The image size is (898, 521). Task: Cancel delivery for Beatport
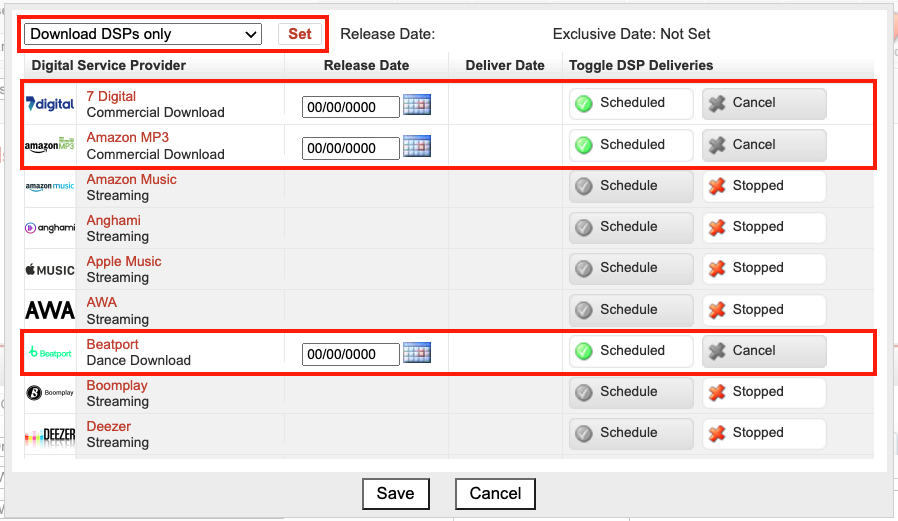pos(764,351)
